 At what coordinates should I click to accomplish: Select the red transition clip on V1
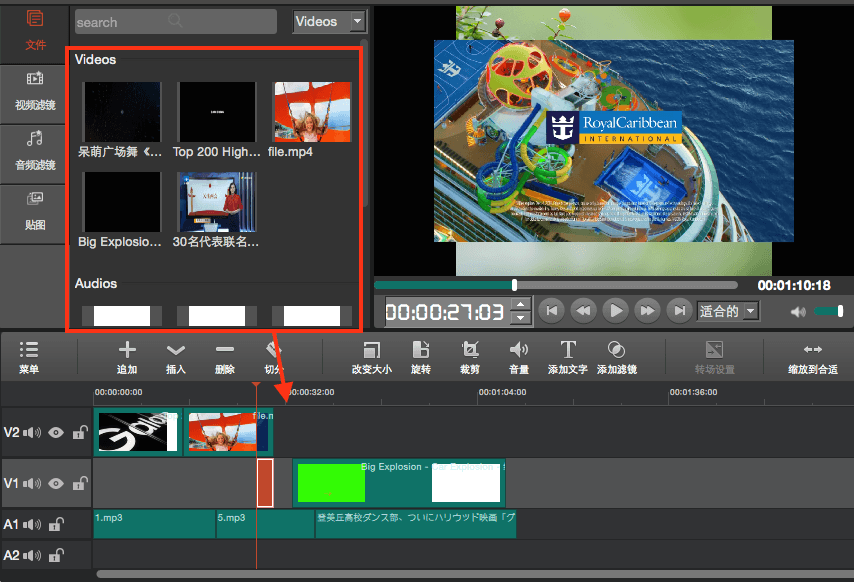pos(265,483)
